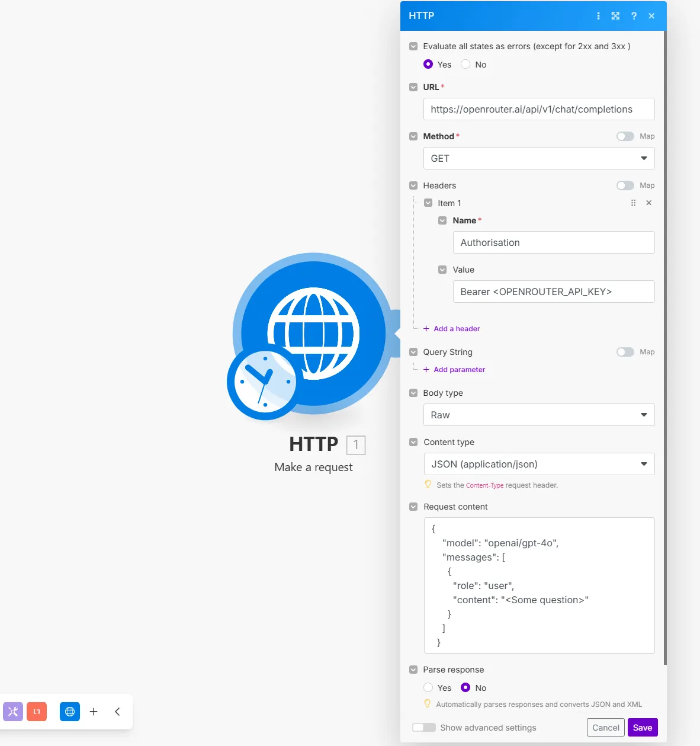The height and width of the screenshot is (746, 700).
Task: Open the Method dropdown showing GET
Action: (x=539, y=158)
